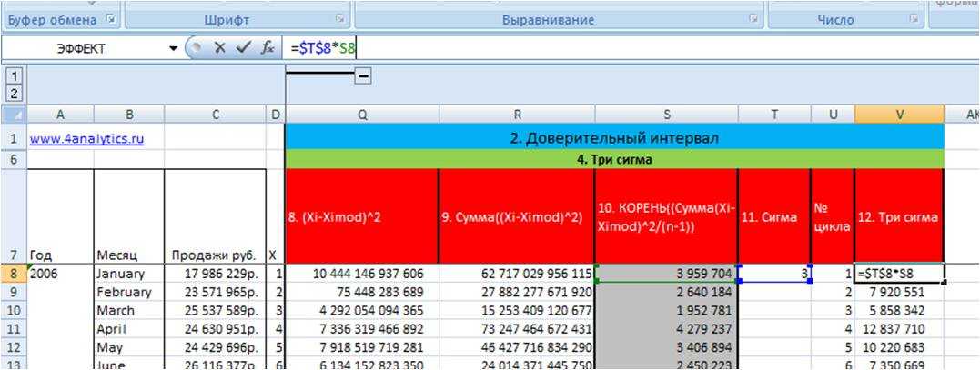
Task: Click the '4. Три сигма' green cell
Action: click(x=614, y=160)
